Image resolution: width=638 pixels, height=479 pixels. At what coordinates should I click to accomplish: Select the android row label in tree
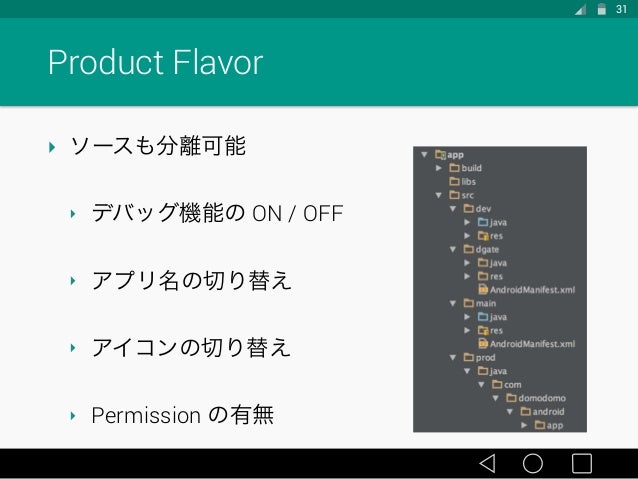click(549, 411)
